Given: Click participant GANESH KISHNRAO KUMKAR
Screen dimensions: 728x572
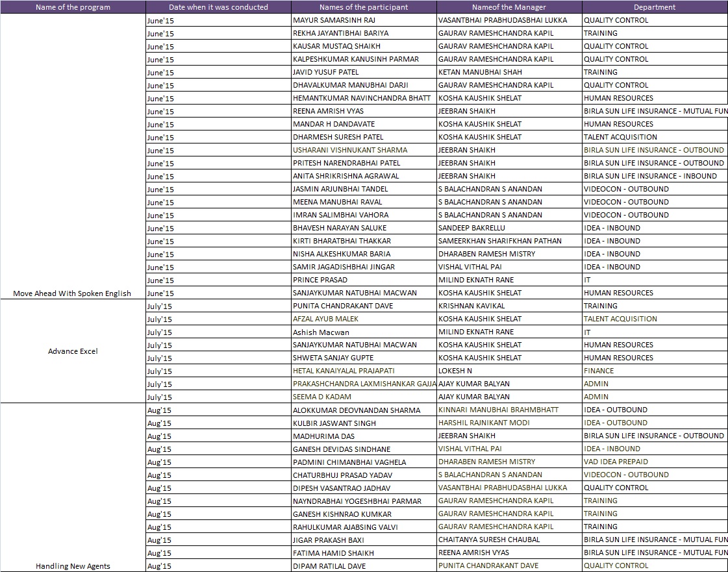Looking at the screenshot, I should (364, 514).
